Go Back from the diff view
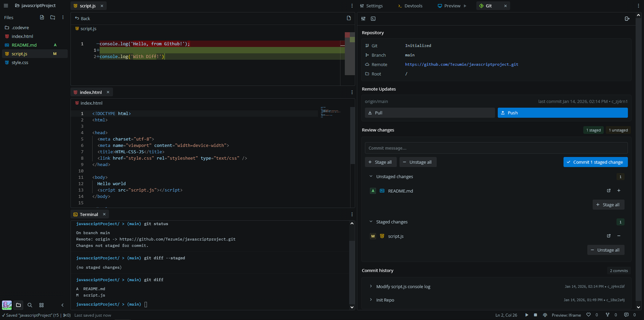 tap(83, 18)
